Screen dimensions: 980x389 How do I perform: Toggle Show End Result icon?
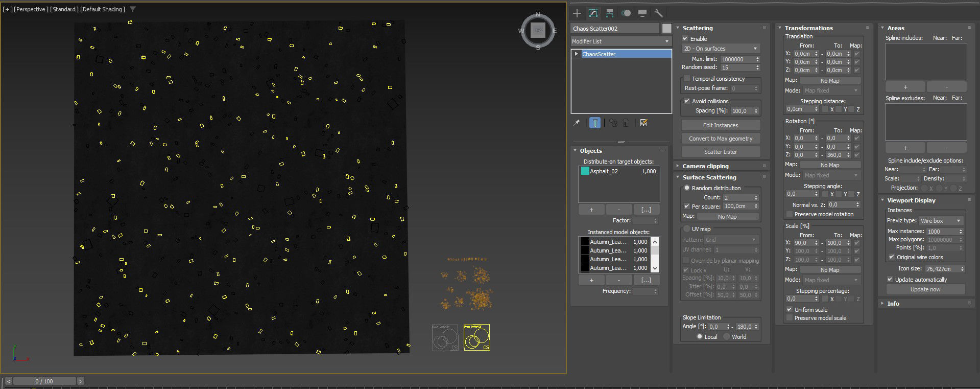pyautogui.click(x=595, y=123)
